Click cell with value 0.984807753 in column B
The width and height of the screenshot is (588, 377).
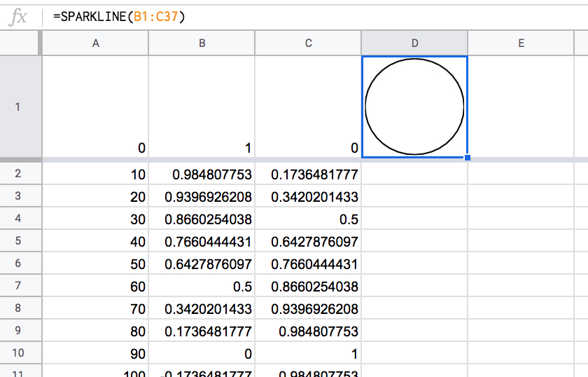[x=202, y=174]
